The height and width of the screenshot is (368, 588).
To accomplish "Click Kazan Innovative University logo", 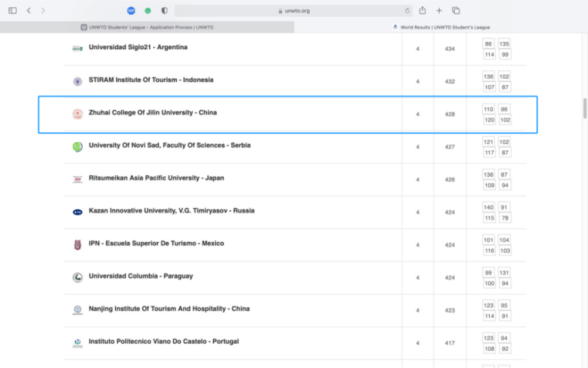I will pyautogui.click(x=77, y=212).
